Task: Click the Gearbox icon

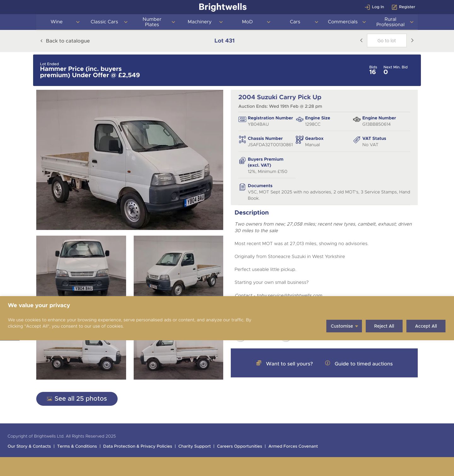Action: coord(300,140)
